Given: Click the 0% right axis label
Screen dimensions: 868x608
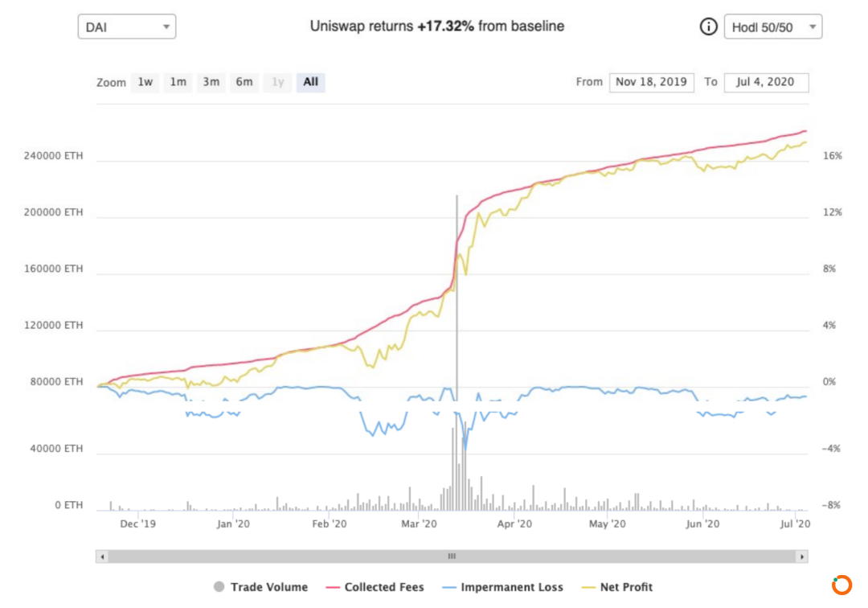Looking at the screenshot, I should (829, 381).
